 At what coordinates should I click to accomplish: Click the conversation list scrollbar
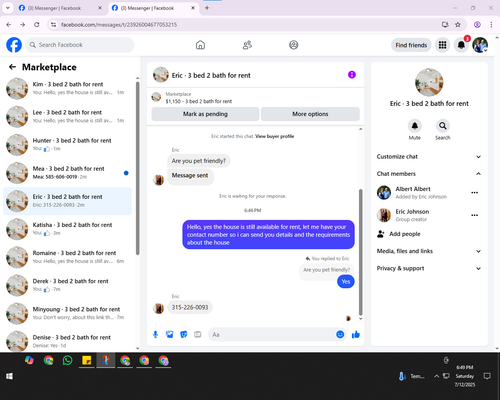pos(137,167)
